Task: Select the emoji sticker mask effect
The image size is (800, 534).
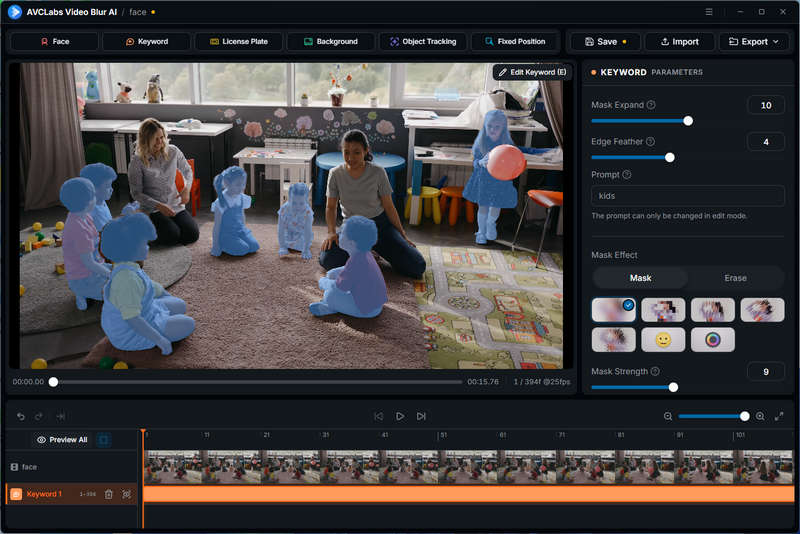Action: pos(663,340)
